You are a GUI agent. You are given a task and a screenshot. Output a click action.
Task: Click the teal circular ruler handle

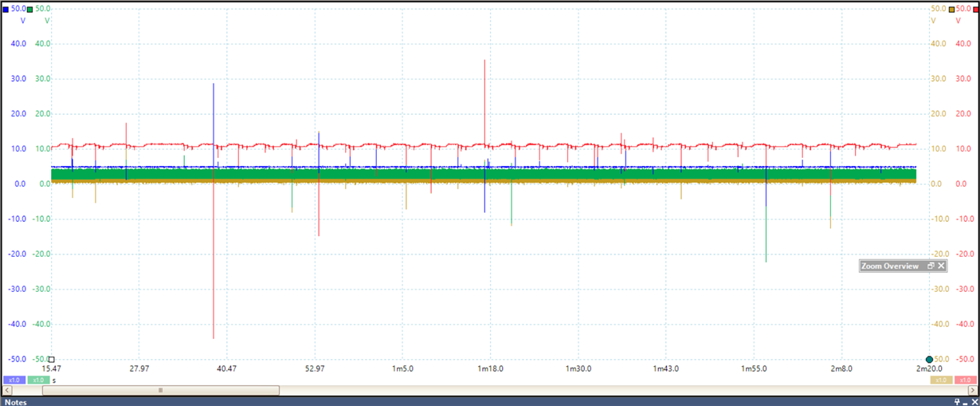929,360
